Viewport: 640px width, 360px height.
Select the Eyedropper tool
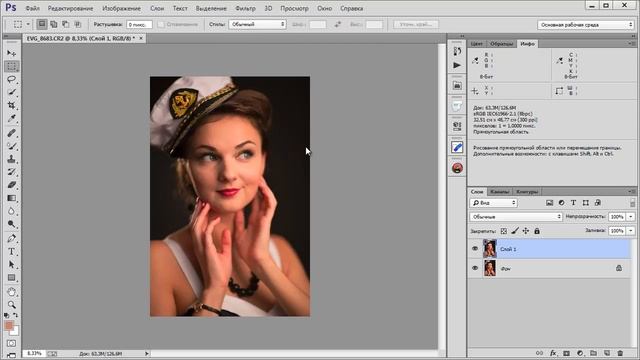click(x=11, y=119)
